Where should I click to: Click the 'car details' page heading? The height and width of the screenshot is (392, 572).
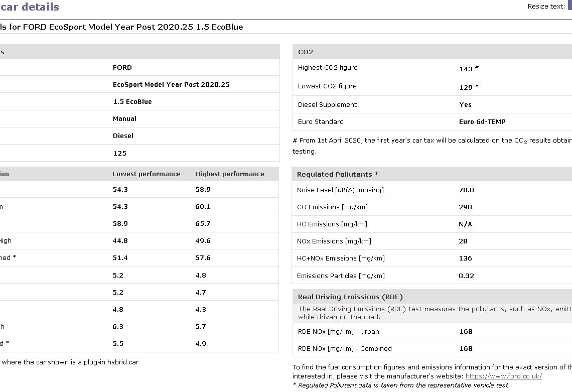point(30,7)
